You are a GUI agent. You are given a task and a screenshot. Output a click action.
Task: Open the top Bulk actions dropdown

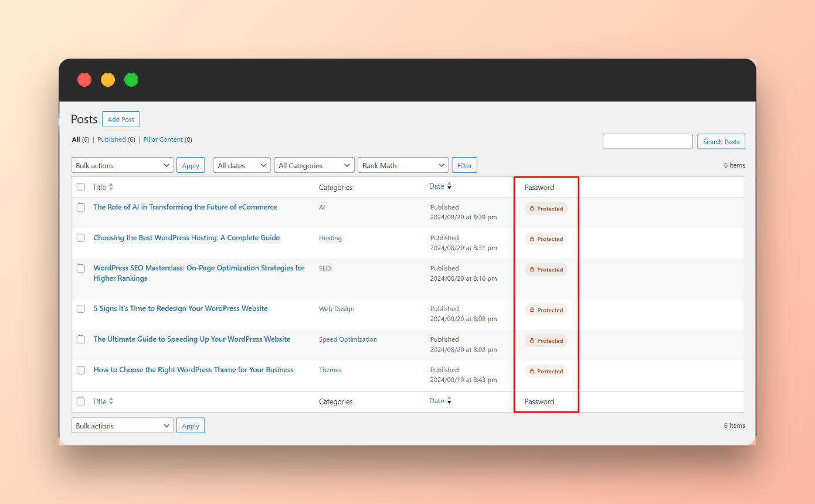pos(122,165)
